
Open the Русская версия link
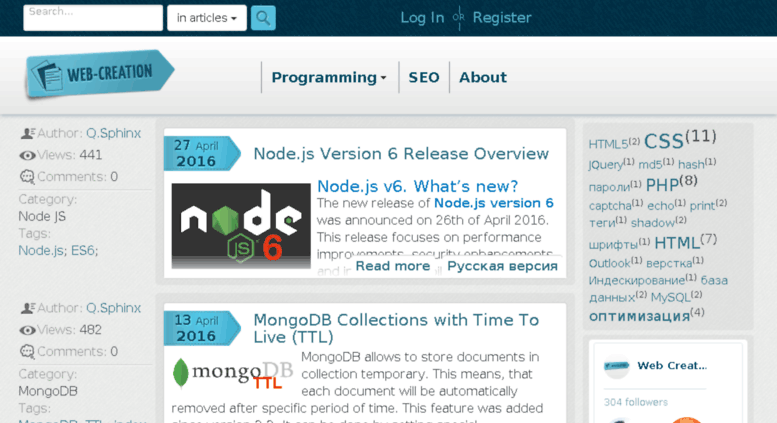[x=502, y=266]
